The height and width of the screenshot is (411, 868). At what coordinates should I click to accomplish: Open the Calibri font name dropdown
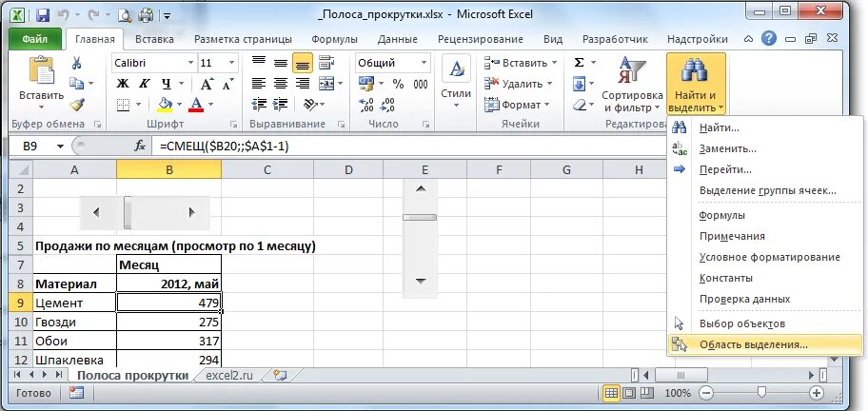(191, 63)
